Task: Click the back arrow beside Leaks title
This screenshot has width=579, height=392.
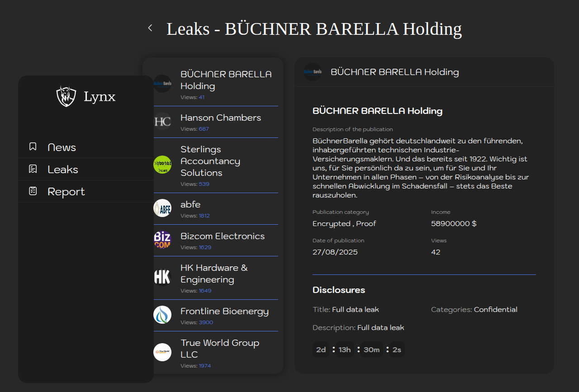Action: pyautogui.click(x=150, y=28)
